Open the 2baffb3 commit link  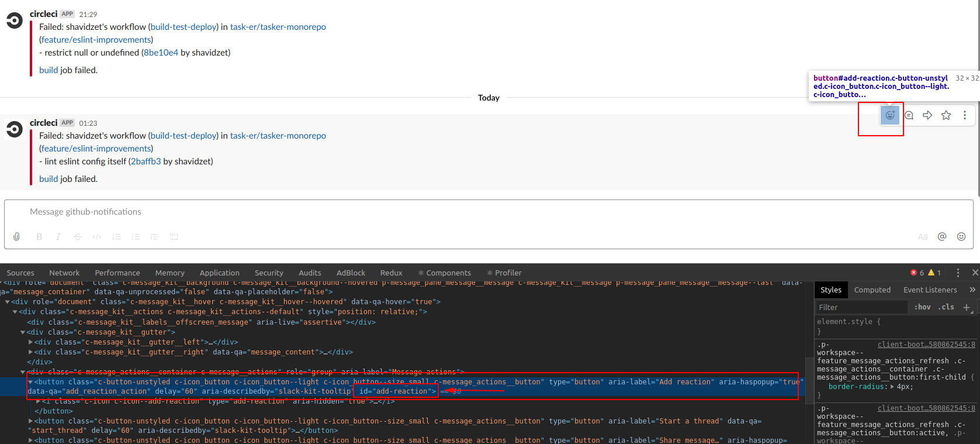(146, 161)
